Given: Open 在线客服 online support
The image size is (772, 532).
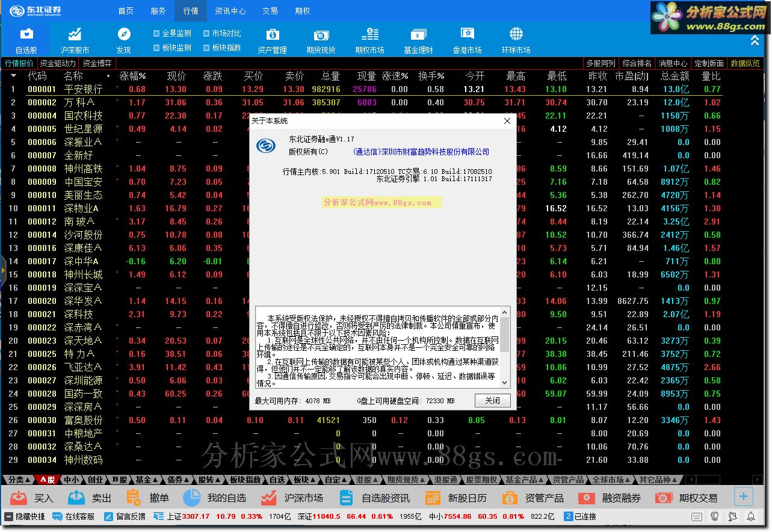Looking at the screenshot, I should point(74,517).
